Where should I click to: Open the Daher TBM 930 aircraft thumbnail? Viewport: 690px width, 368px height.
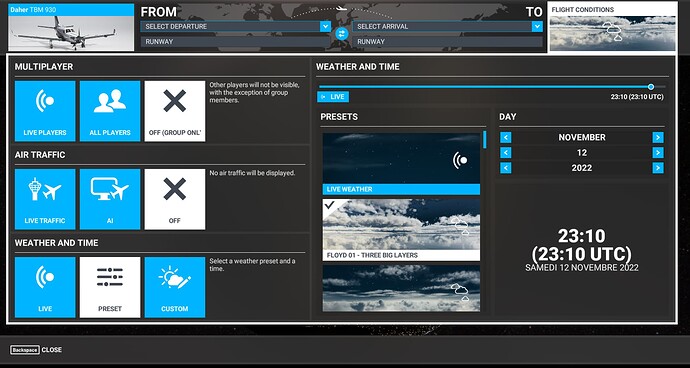click(x=71, y=27)
